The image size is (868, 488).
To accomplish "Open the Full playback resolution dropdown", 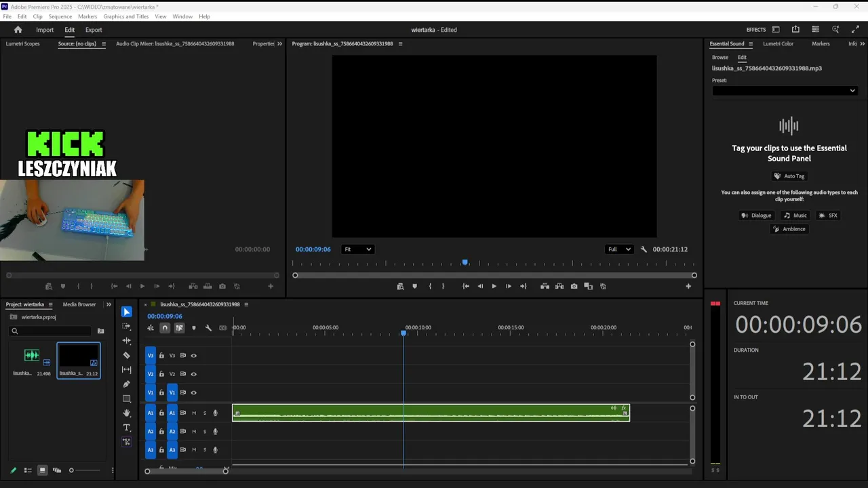I will pyautogui.click(x=618, y=249).
